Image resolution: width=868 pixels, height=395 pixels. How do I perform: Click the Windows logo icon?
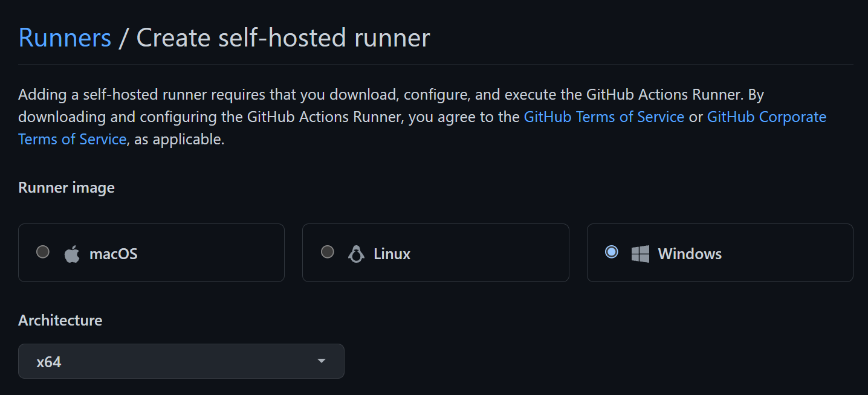click(x=640, y=254)
